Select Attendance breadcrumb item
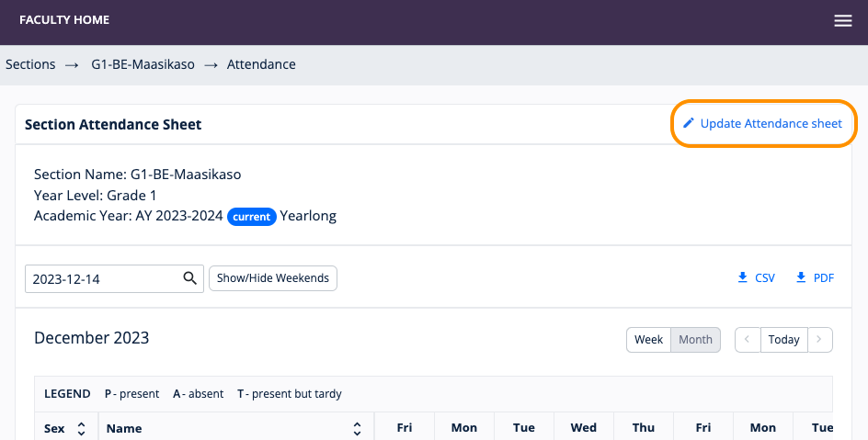 coord(261,64)
